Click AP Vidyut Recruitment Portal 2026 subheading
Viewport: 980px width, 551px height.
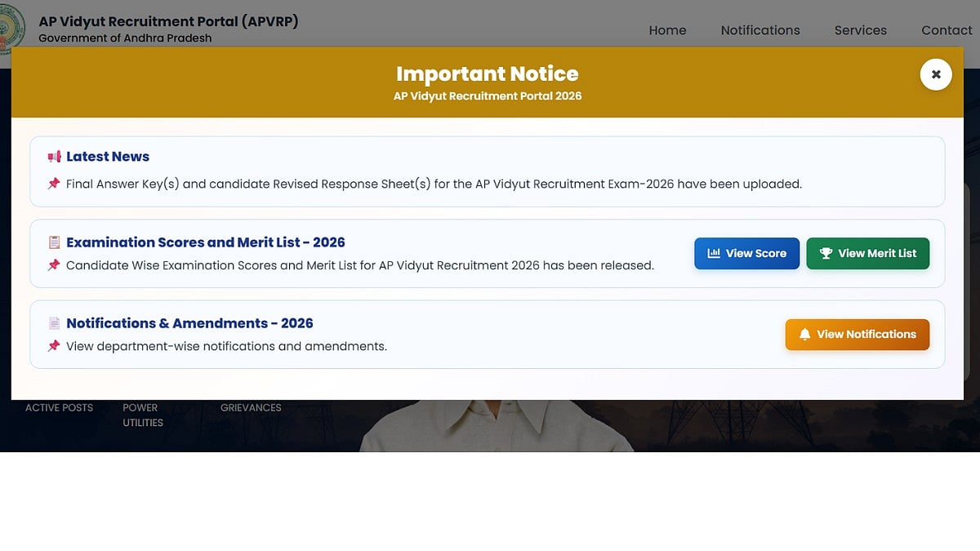(x=488, y=96)
